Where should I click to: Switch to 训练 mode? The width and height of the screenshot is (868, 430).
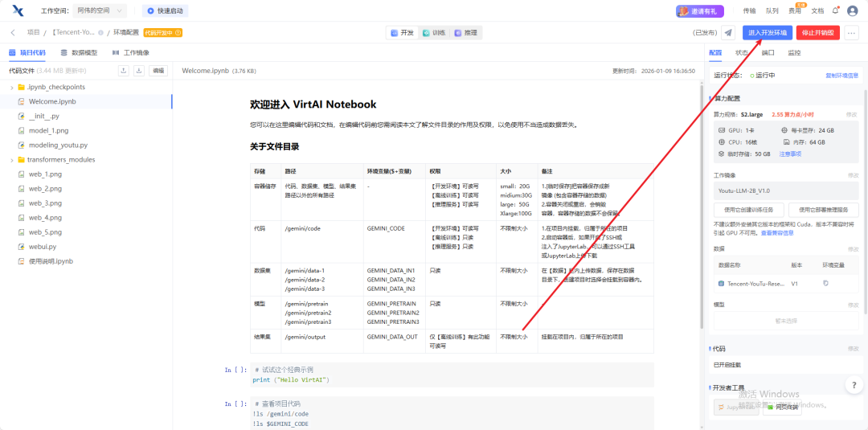pyautogui.click(x=434, y=33)
